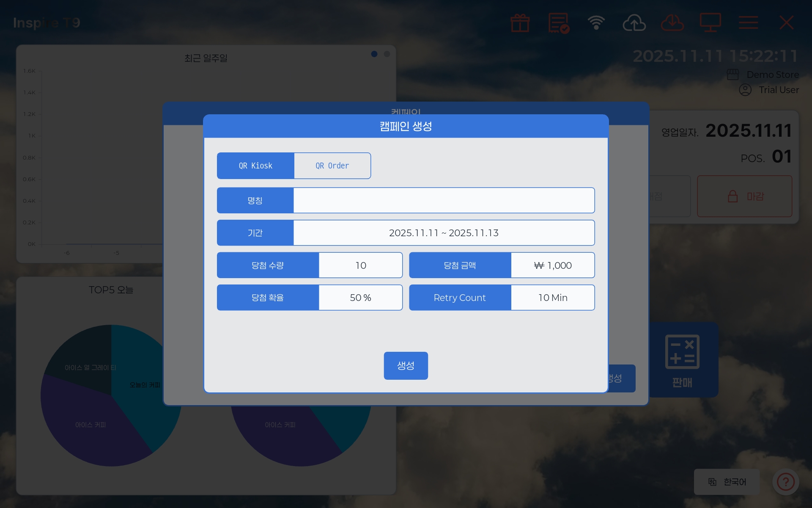Open the 당첨 확률 50 % selector

click(360, 298)
